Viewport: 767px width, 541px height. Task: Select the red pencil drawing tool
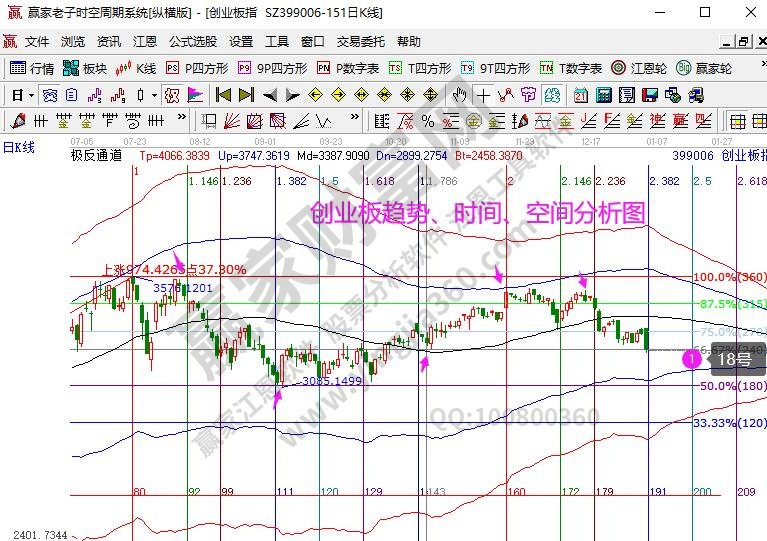coord(17,121)
